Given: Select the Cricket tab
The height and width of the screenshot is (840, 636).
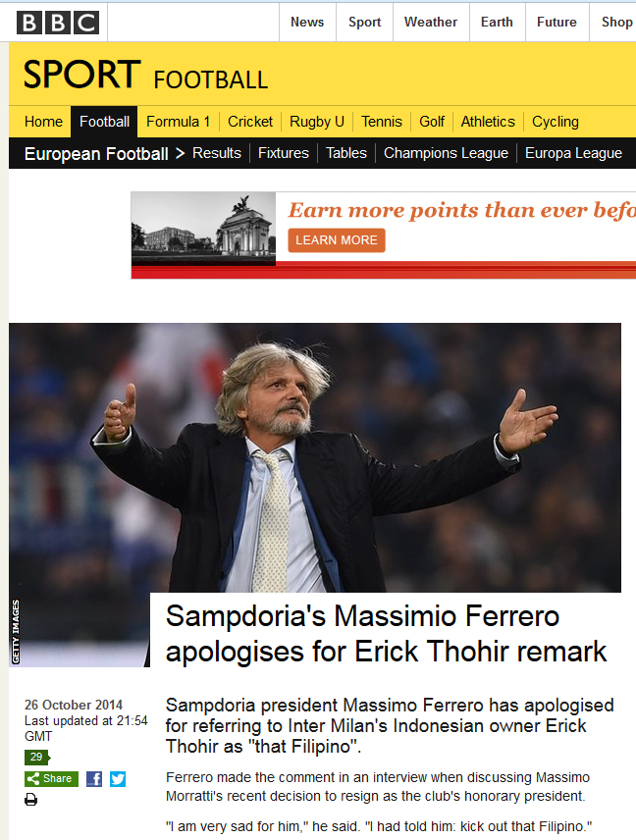Looking at the screenshot, I should point(250,122).
